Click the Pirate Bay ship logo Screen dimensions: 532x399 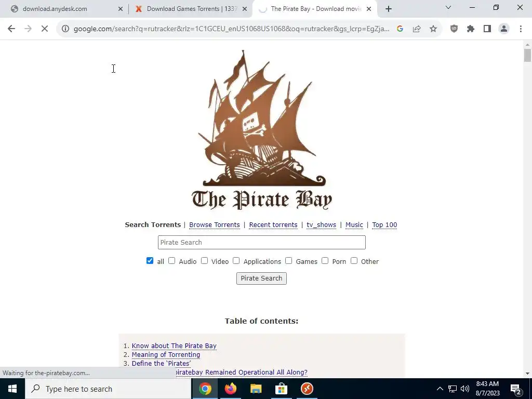[x=262, y=130]
